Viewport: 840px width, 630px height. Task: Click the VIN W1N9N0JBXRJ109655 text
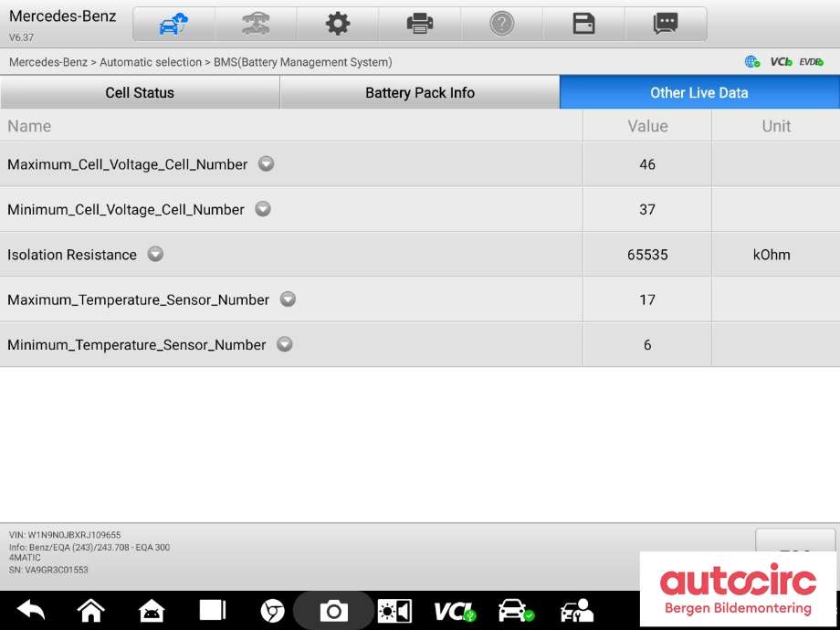pyautogui.click(x=65, y=535)
